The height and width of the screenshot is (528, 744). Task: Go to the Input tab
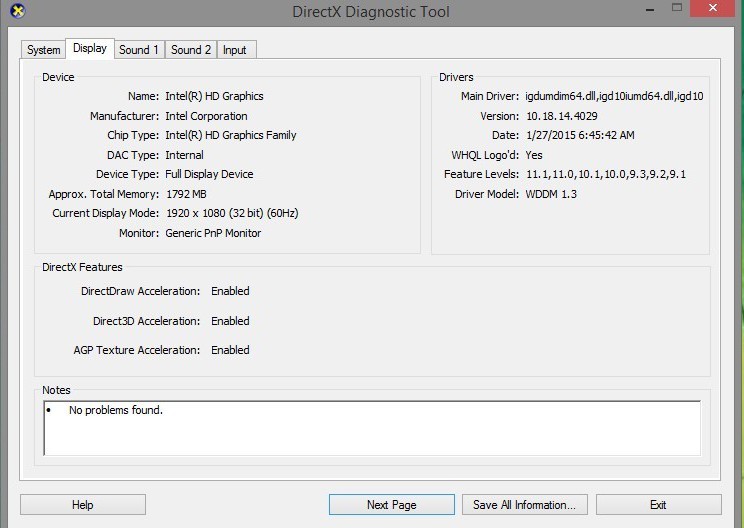[x=234, y=50]
